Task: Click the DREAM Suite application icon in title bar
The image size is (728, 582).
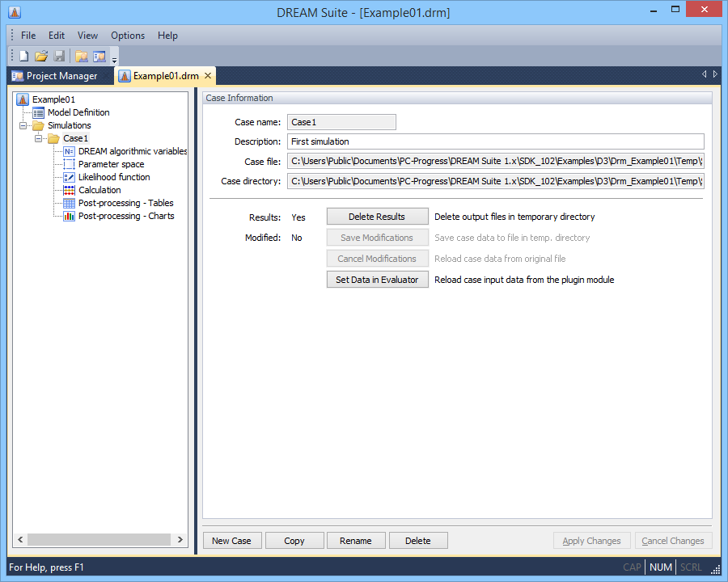Action: pyautogui.click(x=15, y=12)
